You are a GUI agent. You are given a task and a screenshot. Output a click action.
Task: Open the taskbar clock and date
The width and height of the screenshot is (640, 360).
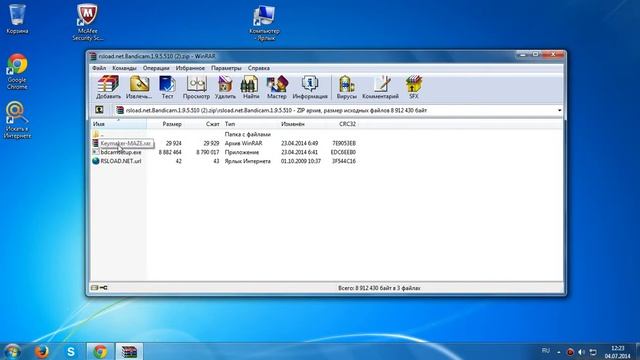click(618, 352)
